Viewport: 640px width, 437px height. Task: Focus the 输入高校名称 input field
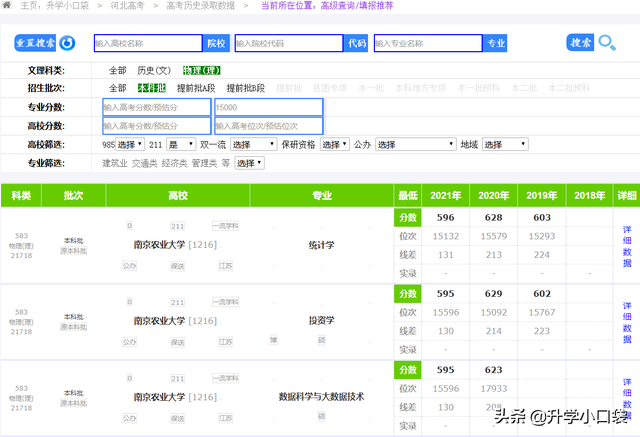click(148, 43)
